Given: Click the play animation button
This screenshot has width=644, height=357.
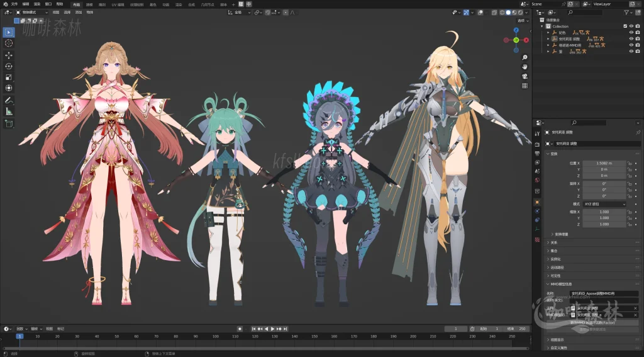Looking at the screenshot, I should click(273, 329).
